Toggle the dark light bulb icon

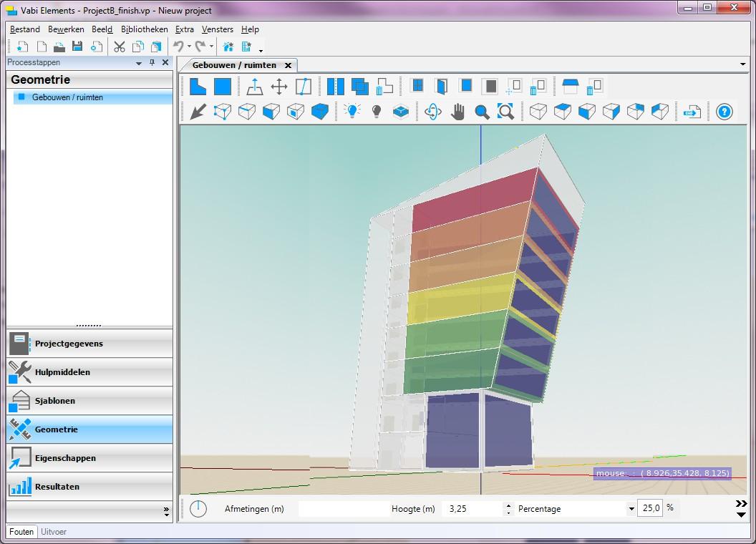pyautogui.click(x=377, y=112)
